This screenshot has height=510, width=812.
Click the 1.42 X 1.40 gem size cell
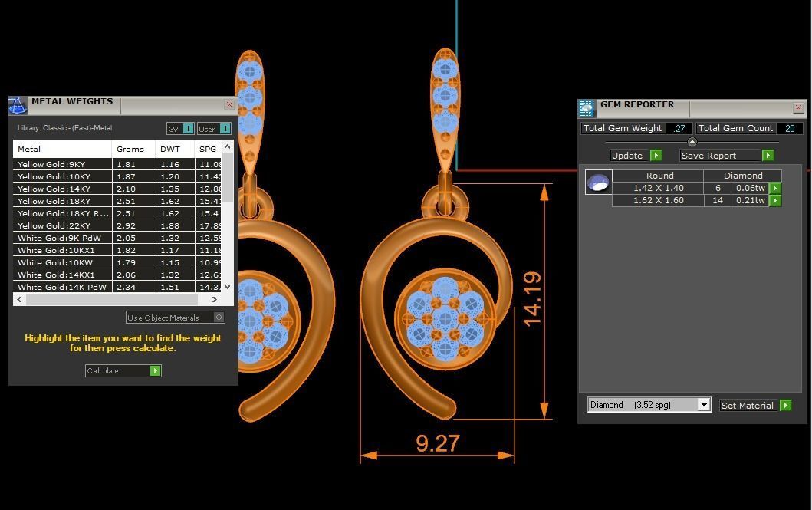point(658,189)
